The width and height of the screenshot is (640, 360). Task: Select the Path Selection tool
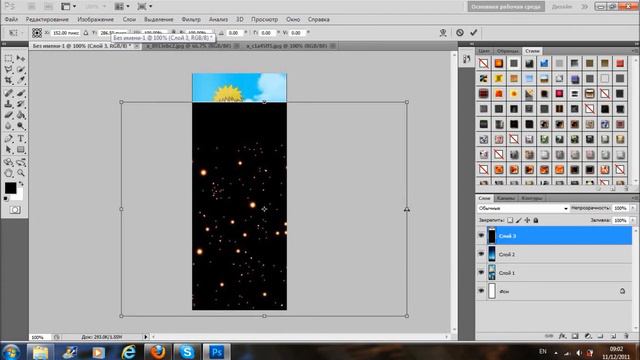pyautogui.click(x=9, y=150)
